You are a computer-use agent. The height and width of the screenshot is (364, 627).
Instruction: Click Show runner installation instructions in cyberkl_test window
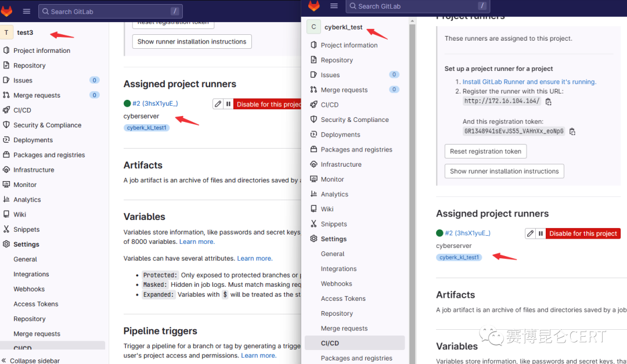pos(505,171)
